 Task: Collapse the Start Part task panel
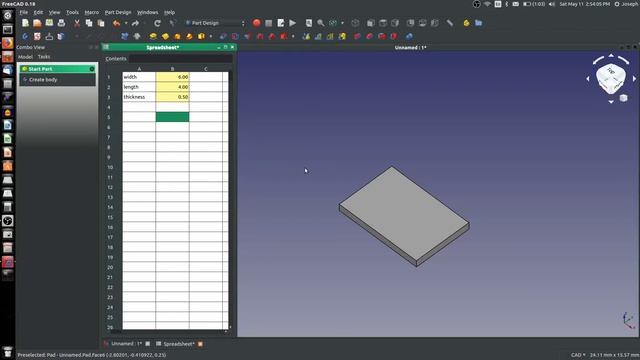(92, 69)
